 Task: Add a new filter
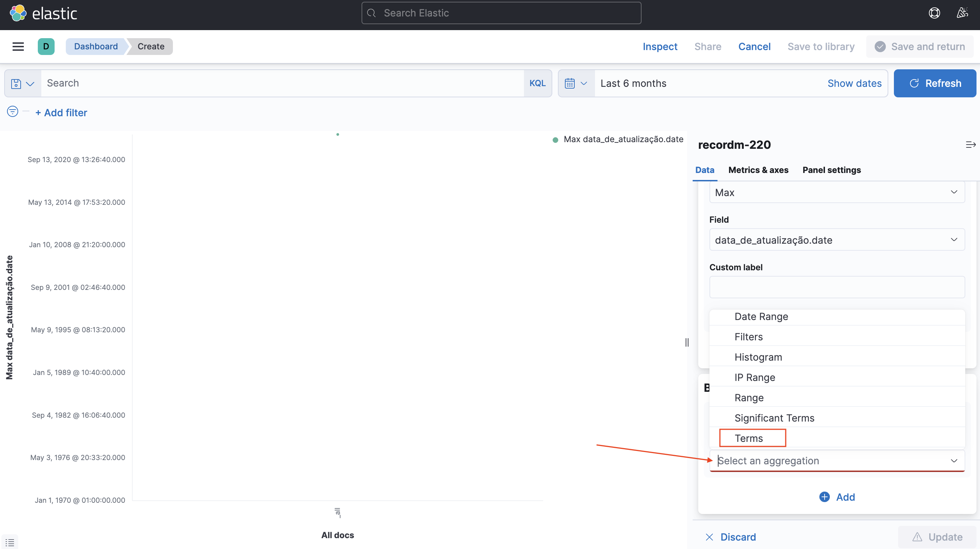pos(61,113)
